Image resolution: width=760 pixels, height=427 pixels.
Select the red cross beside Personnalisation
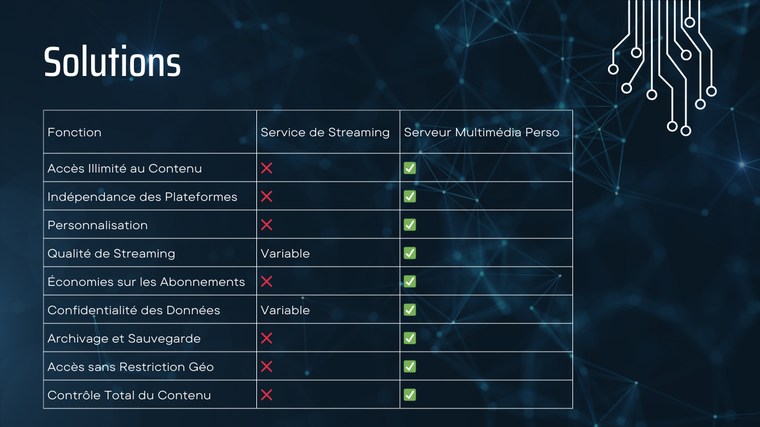(x=267, y=225)
